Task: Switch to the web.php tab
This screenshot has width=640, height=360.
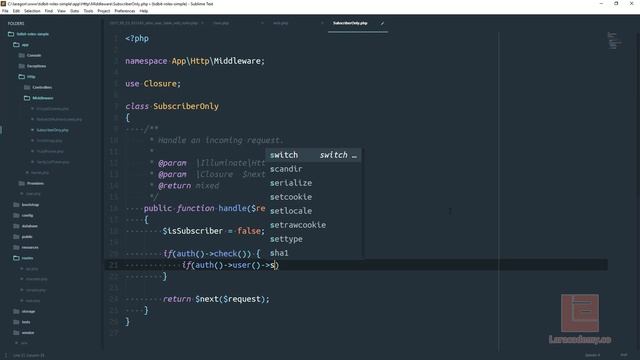Action: point(280,23)
